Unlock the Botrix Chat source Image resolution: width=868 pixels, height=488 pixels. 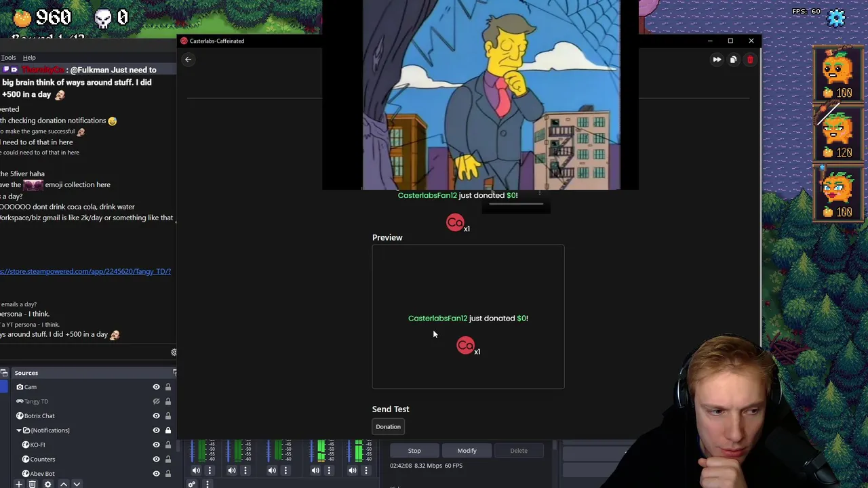tap(168, 416)
